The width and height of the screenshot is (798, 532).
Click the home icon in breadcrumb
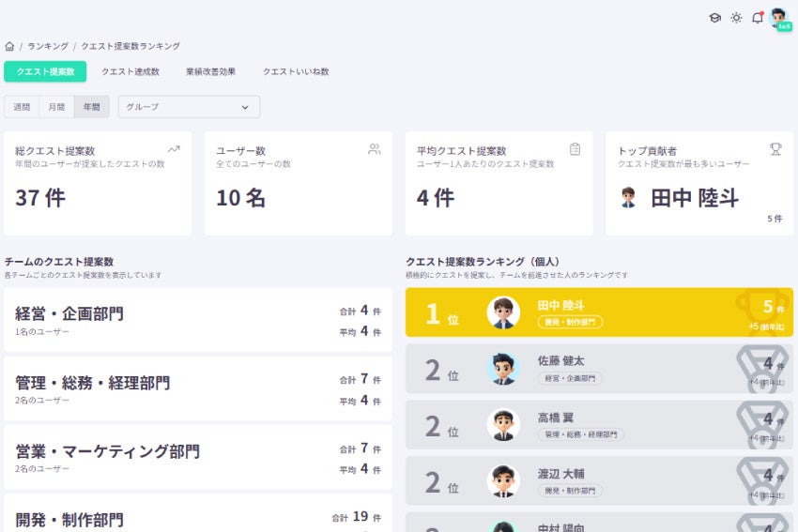[9, 46]
